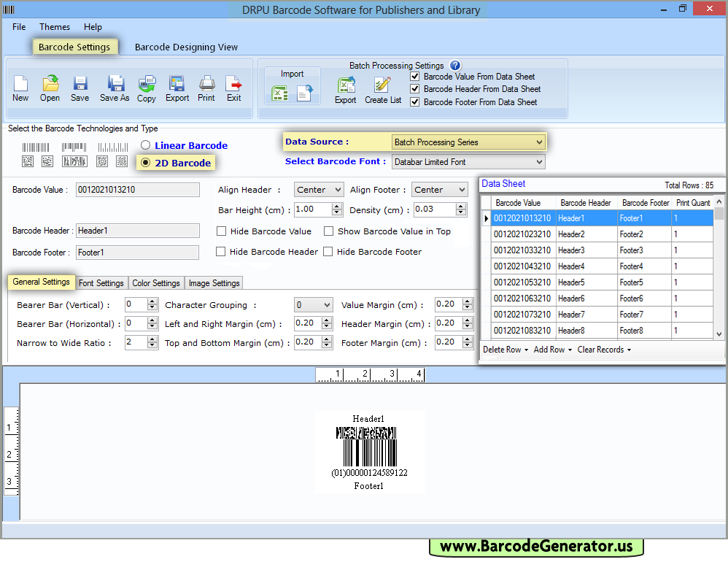Viewport: 728px width, 562px height.
Task: Click the Print icon
Action: (206, 84)
